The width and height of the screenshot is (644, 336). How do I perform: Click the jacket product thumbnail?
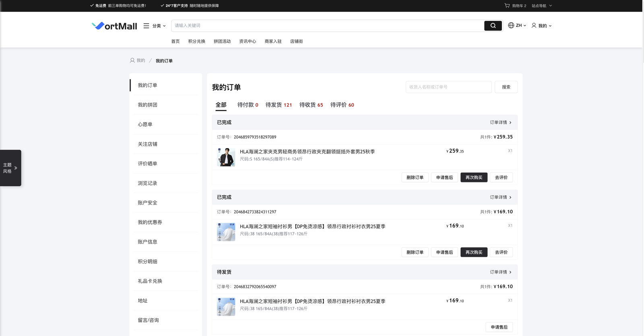(226, 157)
